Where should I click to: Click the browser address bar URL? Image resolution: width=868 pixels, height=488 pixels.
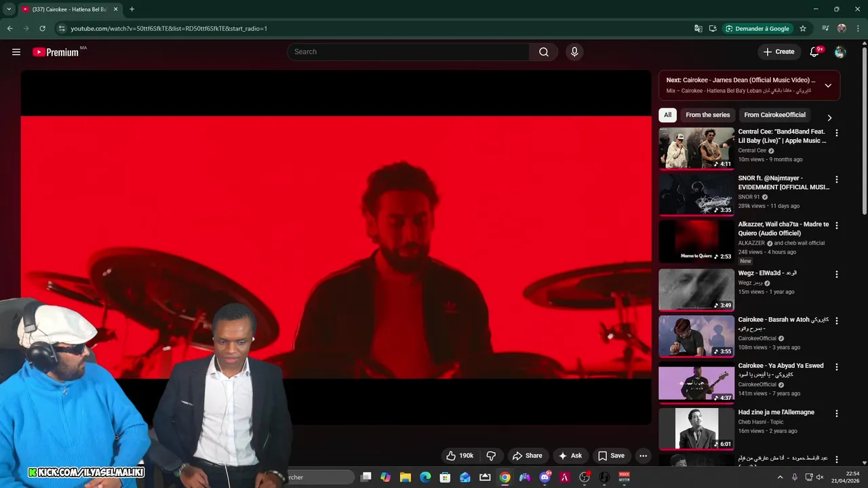(x=169, y=28)
